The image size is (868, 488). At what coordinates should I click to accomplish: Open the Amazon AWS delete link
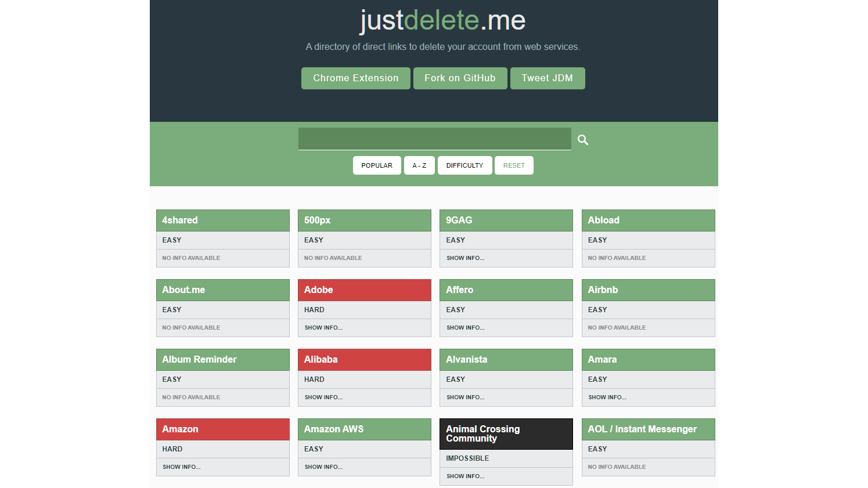coord(365,429)
